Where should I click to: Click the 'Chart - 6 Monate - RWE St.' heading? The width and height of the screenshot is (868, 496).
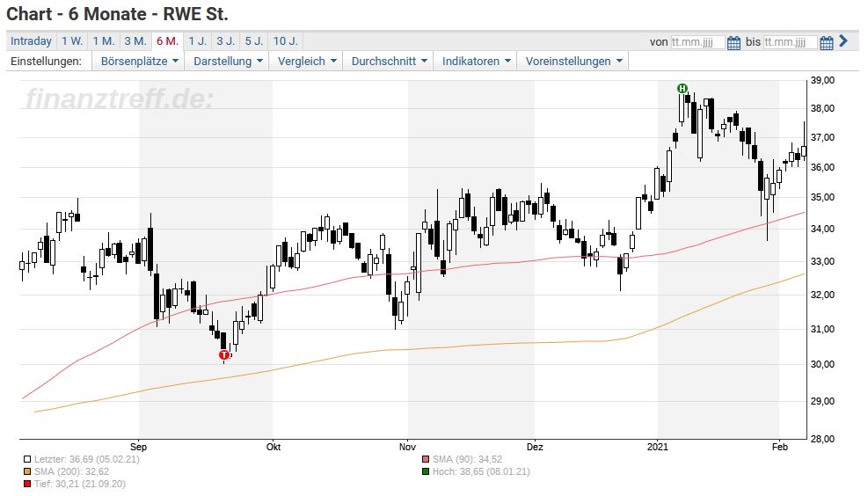[117, 14]
